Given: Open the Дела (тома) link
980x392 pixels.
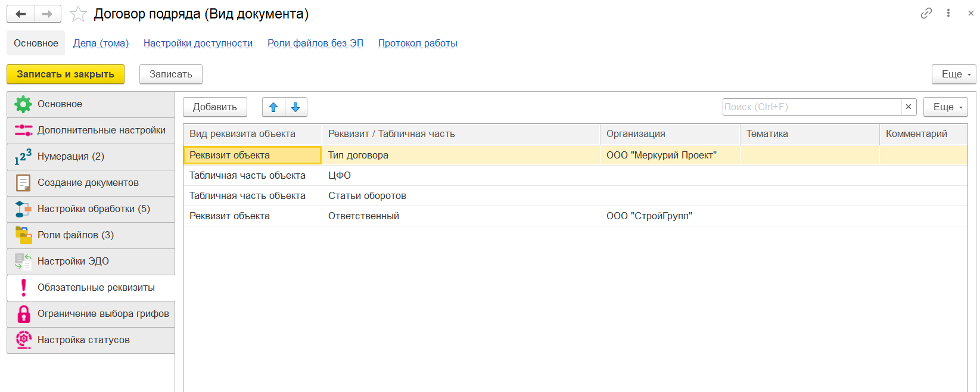Looking at the screenshot, I should tap(101, 43).
